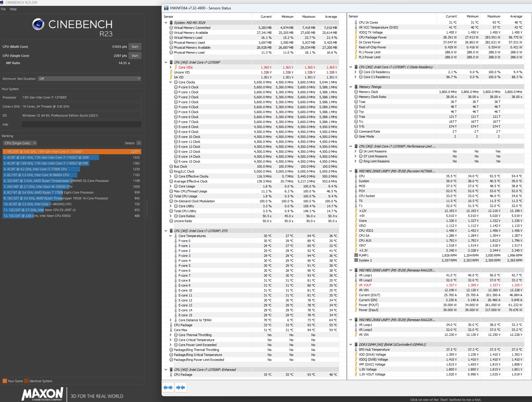Open the Minimum Test Duration dropdown
This screenshot has height=402, width=532.
click(x=90, y=79)
